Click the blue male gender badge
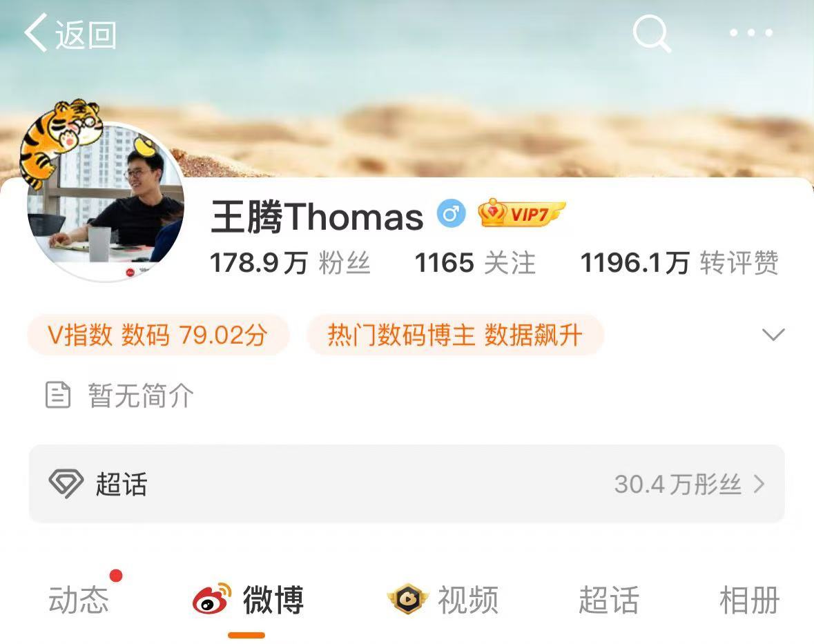Viewport: 814px width, 644px height. point(451,213)
